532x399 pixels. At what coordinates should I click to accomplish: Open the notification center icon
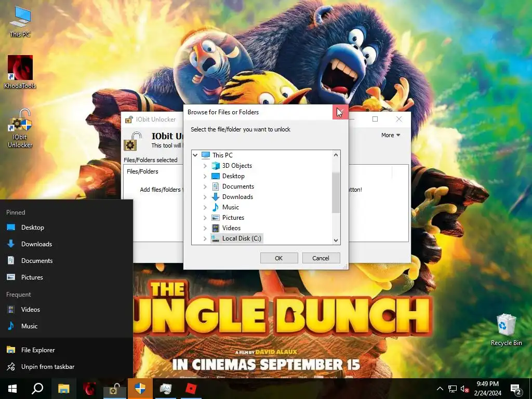(x=516, y=389)
